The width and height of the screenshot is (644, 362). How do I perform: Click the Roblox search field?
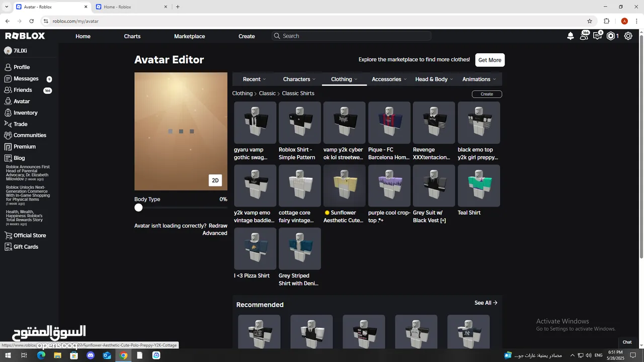(x=352, y=36)
